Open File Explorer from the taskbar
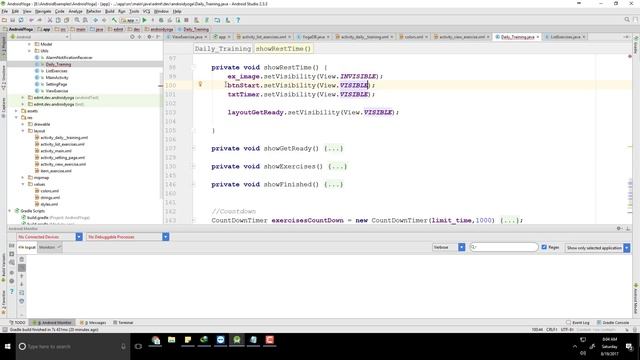Viewport: 640px width, 360px height. click(171, 340)
